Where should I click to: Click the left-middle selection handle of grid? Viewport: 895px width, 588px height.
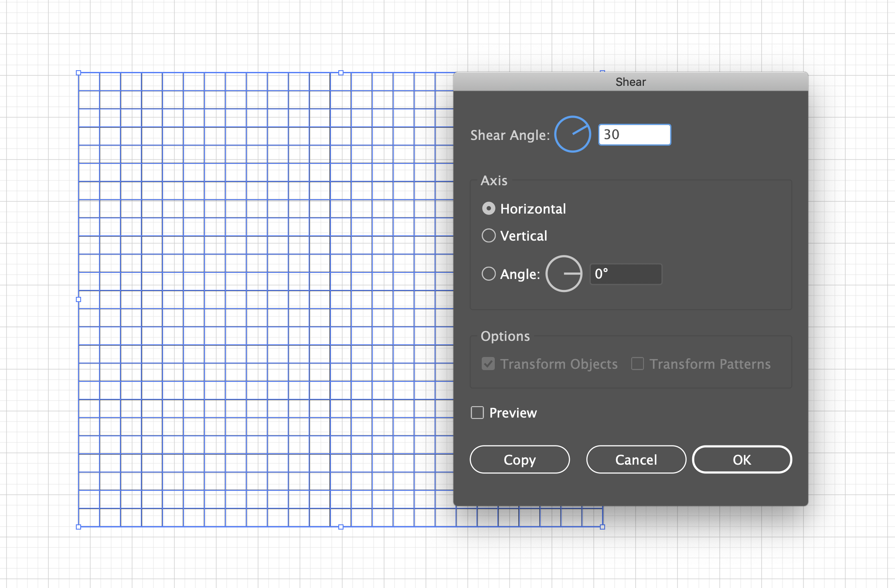[78, 299]
